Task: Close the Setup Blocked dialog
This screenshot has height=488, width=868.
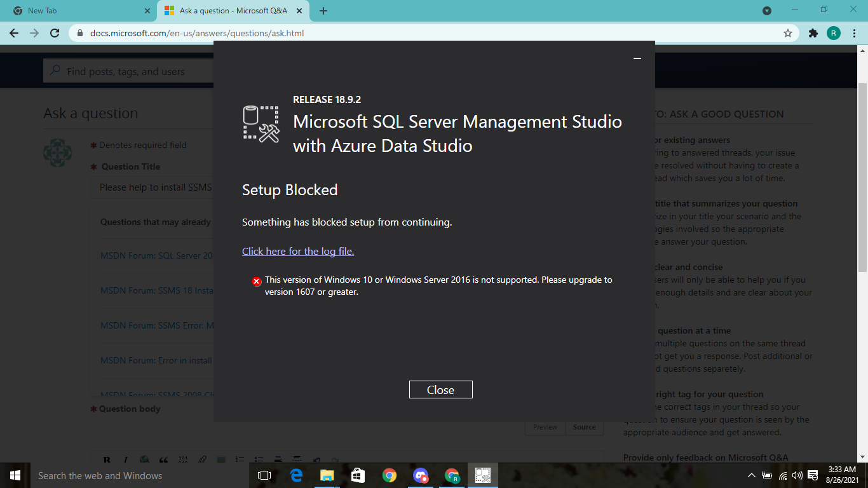Action: (x=440, y=390)
